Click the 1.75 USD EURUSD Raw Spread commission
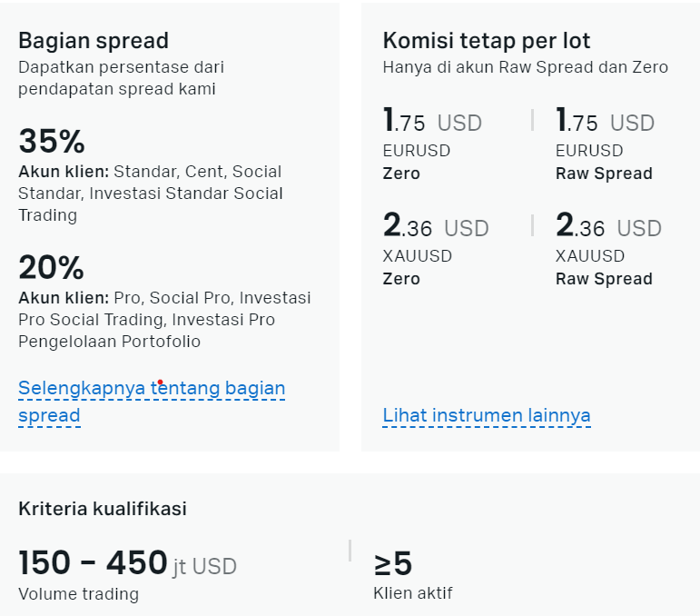The width and height of the screenshot is (700, 616). pos(605,121)
